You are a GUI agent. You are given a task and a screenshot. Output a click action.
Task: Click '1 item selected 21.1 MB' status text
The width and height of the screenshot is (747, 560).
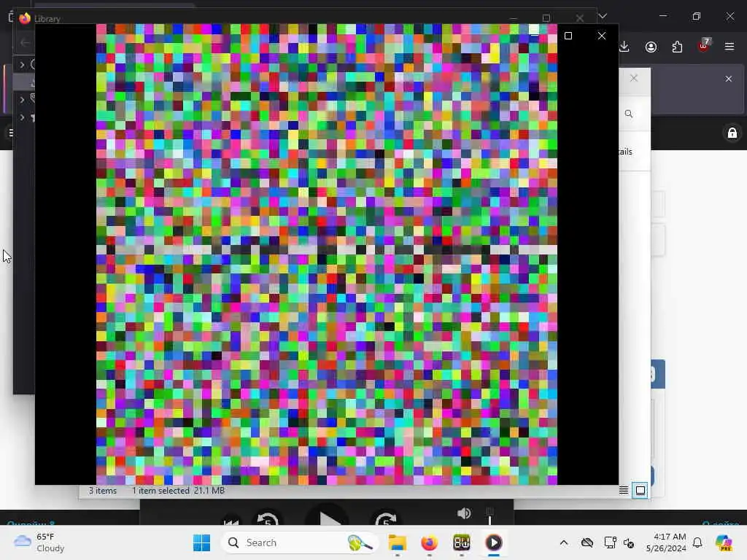(178, 491)
